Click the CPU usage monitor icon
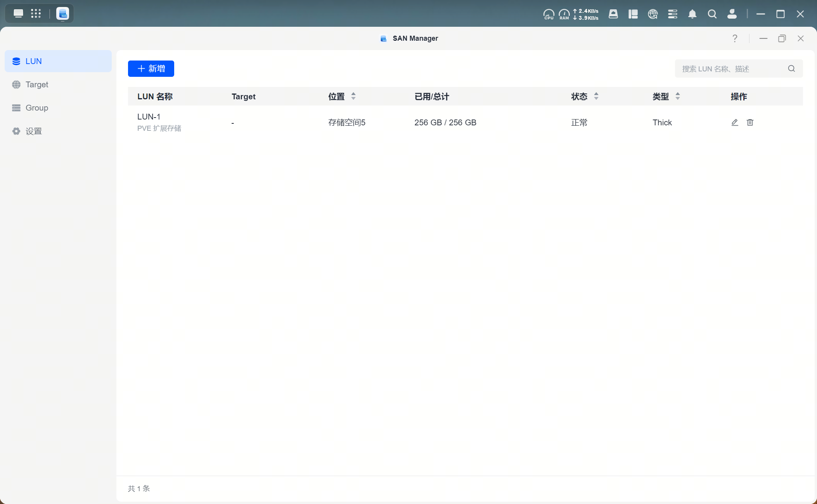The height and width of the screenshot is (504, 817). tap(549, 14)
